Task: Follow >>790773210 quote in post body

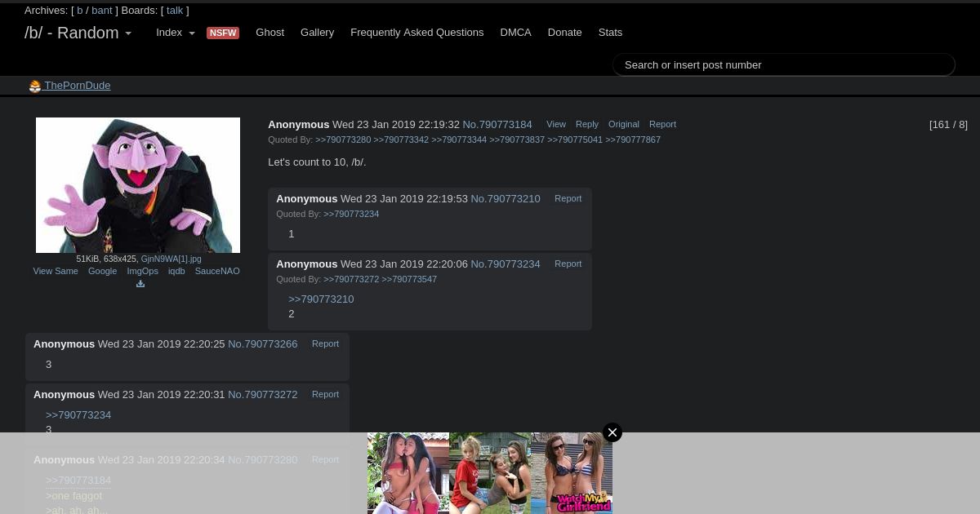Action: coord(321,299)
